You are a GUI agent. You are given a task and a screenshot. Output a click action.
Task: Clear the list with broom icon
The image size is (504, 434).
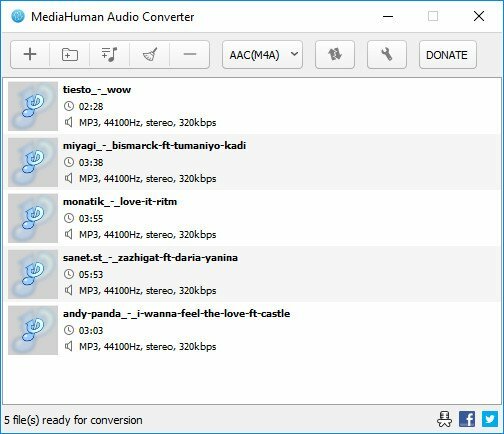coord(150,55)
